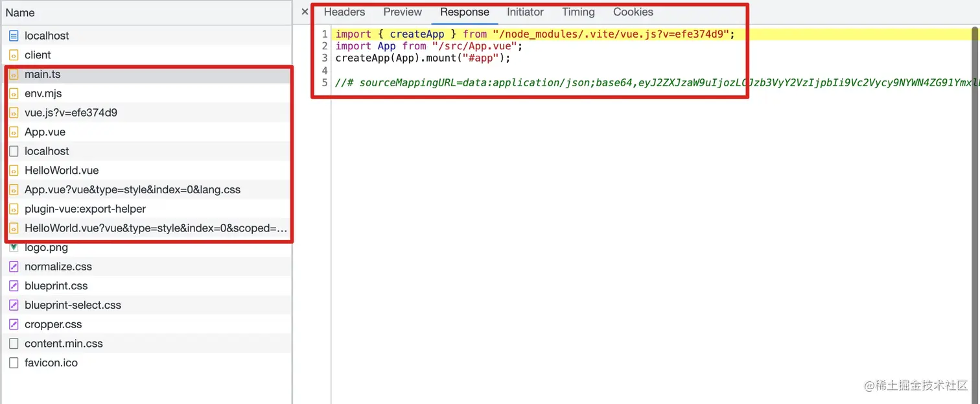Select the first localhost document request
980x404 pixels.
[146, 36]
